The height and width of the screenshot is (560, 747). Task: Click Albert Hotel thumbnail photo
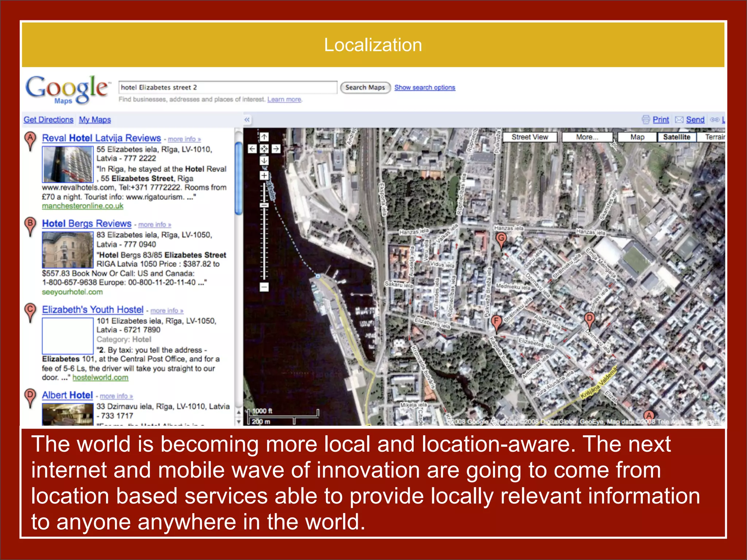pos(67,415)
